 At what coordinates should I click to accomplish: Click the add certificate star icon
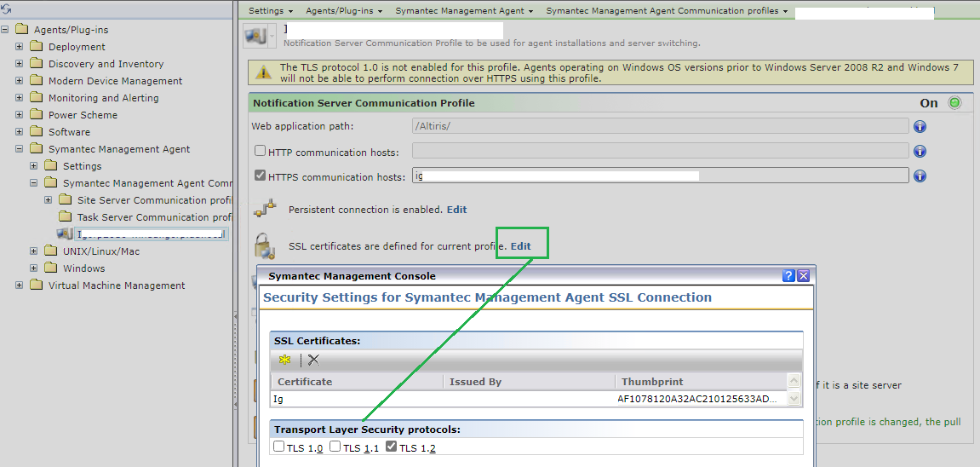click(x=285, y=360)
